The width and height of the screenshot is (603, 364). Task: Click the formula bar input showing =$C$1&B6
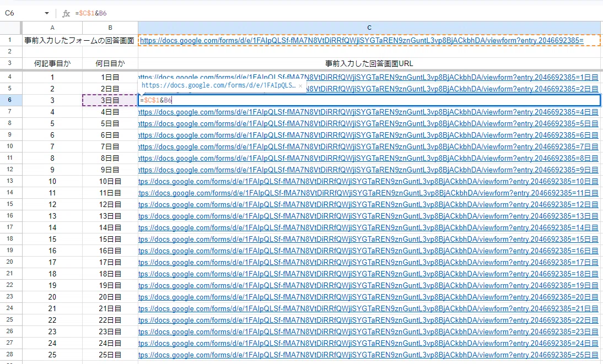pos(338,13)
